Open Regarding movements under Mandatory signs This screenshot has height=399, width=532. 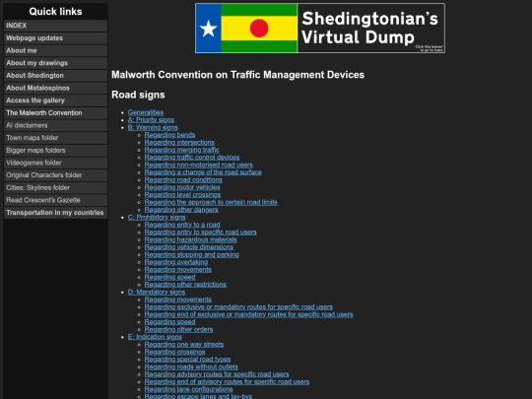[x=177, y=299]
